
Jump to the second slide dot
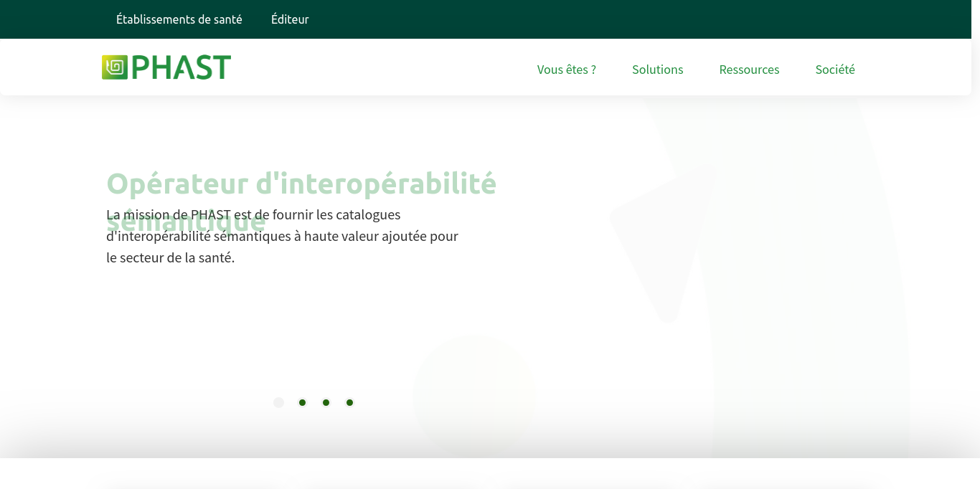pos(302,402)
